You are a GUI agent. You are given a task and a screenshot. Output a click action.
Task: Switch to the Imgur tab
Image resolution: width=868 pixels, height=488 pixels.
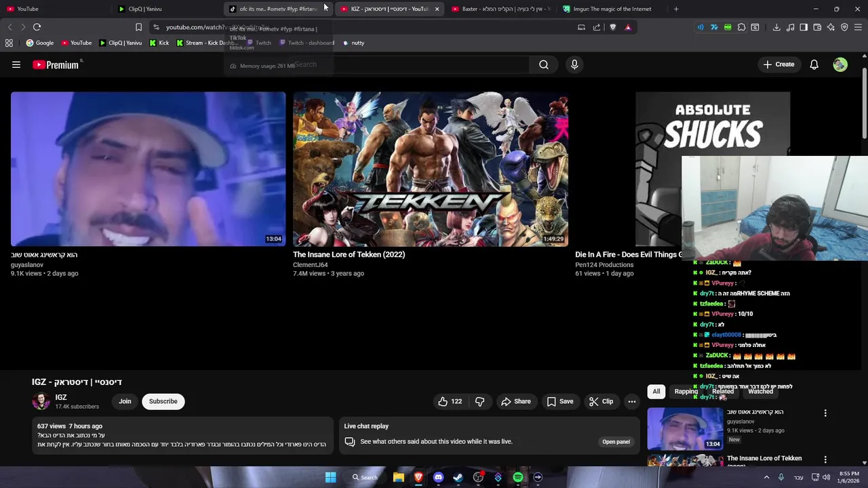pos(612,9)
